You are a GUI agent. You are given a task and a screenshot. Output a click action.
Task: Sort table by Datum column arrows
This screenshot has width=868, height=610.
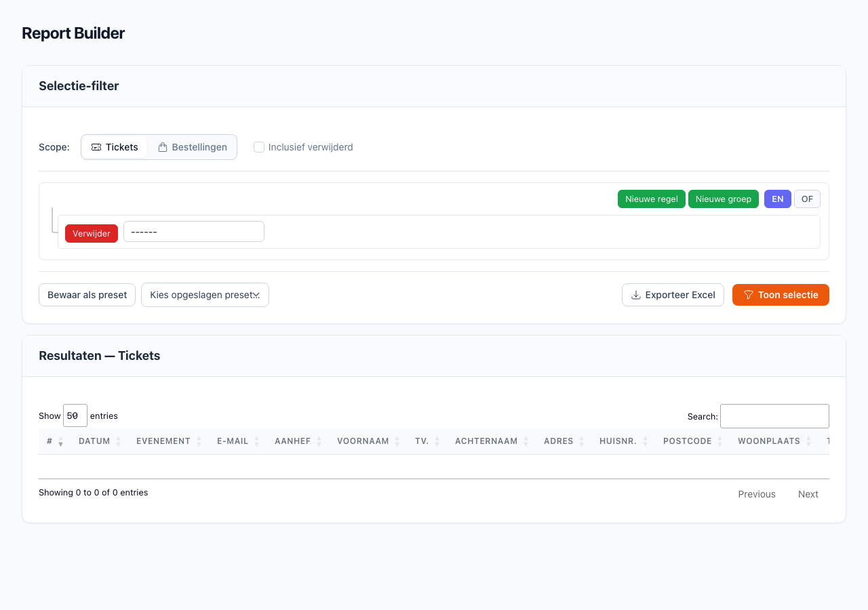click(x=118, y=441)
